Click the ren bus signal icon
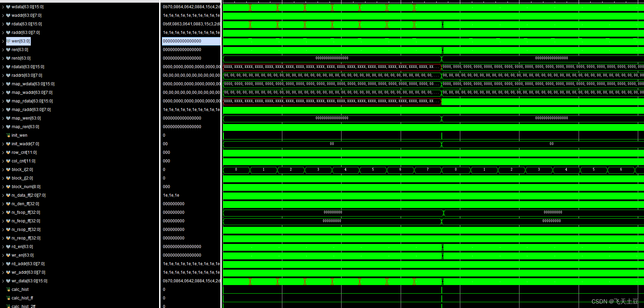Viewport: 644px width, 308px height. tap(8, 50)
